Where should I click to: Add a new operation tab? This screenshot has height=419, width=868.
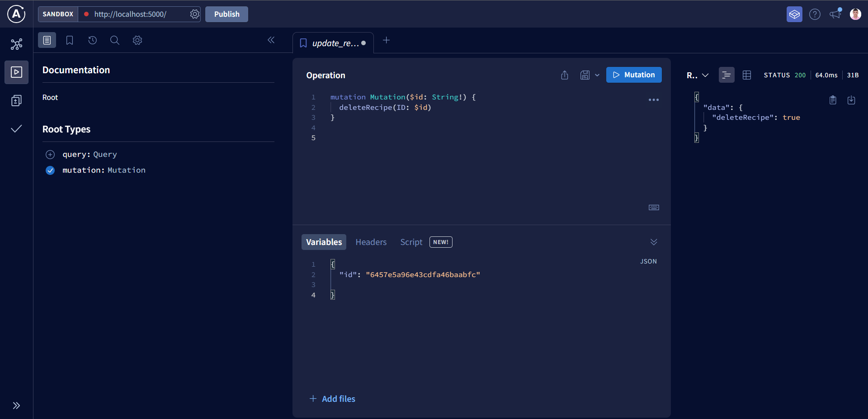coord(386,40)
